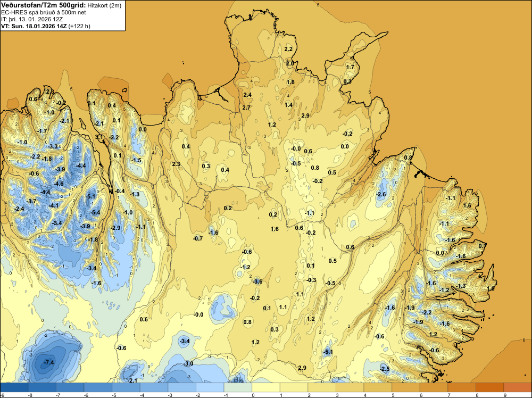Click the -7.4 temperature value on the map
Screen dimensions: 532x398
[49, 362]
